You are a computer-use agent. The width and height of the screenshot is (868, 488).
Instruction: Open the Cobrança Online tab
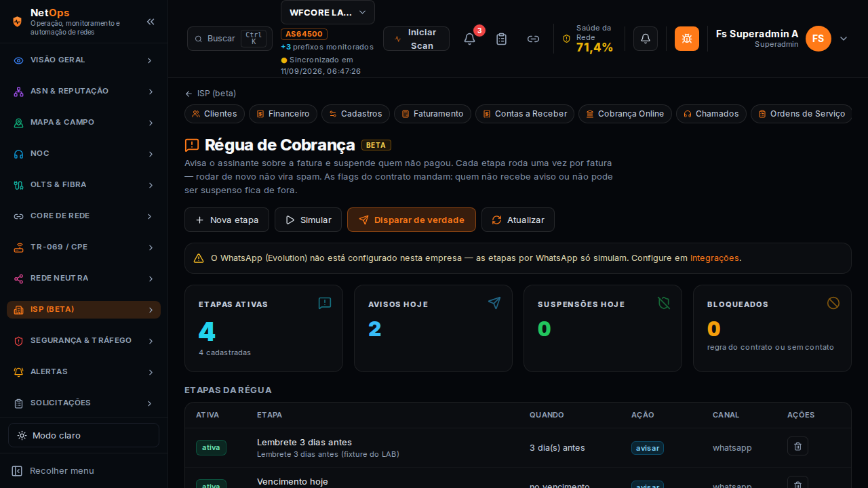(625, 114)
